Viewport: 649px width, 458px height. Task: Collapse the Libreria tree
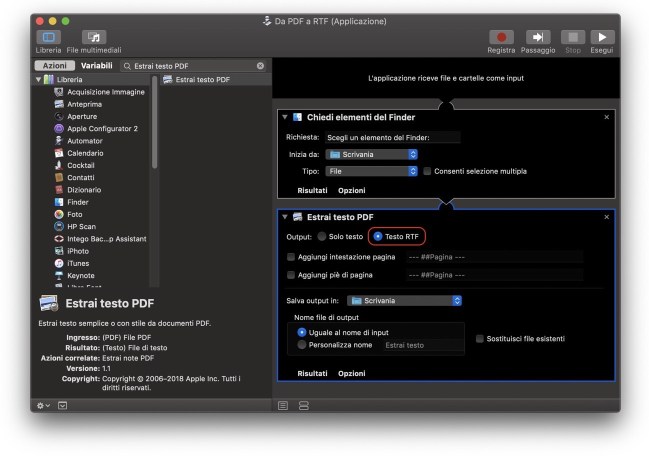tap(38, 79)
